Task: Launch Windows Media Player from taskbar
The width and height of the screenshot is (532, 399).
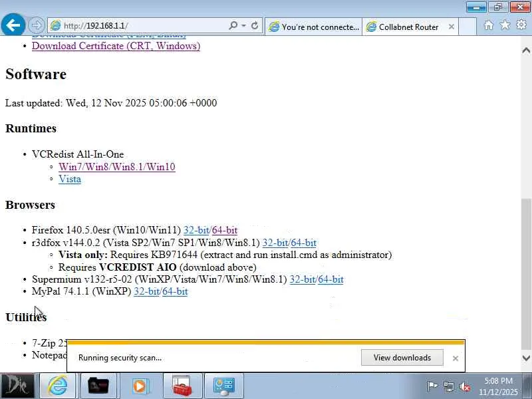Action: point(140,386)
